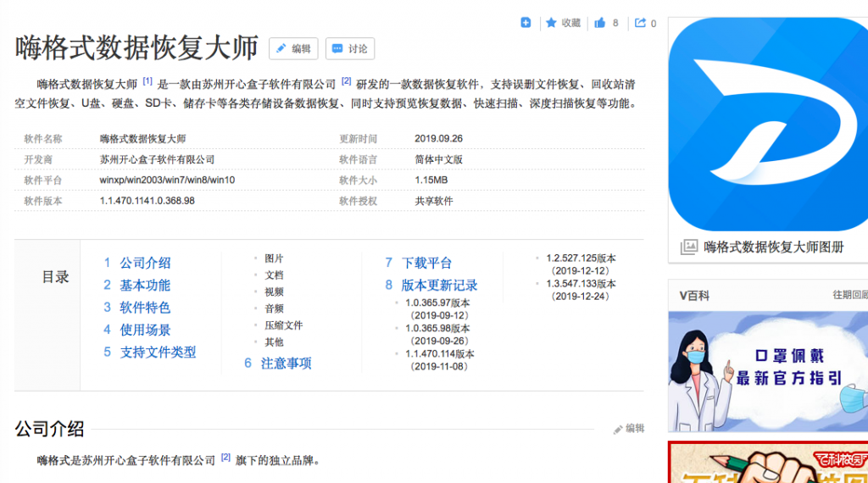
Task: Click the 目录 label
Action: point(55,277)
